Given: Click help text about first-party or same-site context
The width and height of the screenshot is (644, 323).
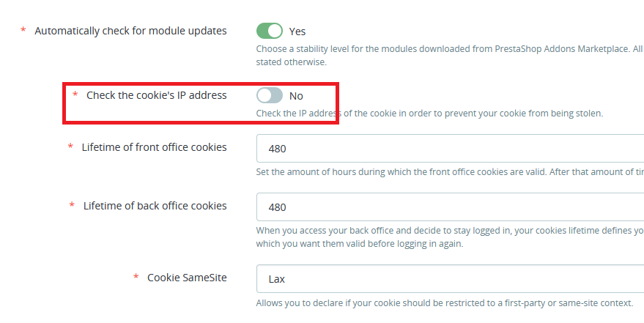Looking at the screenshot, I should tap(445, 303).
